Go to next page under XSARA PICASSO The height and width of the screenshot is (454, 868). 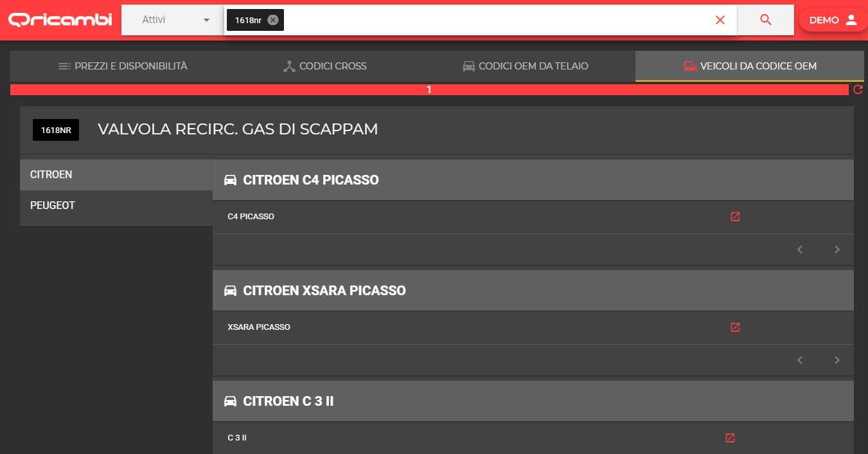click(x=837, y=360)
